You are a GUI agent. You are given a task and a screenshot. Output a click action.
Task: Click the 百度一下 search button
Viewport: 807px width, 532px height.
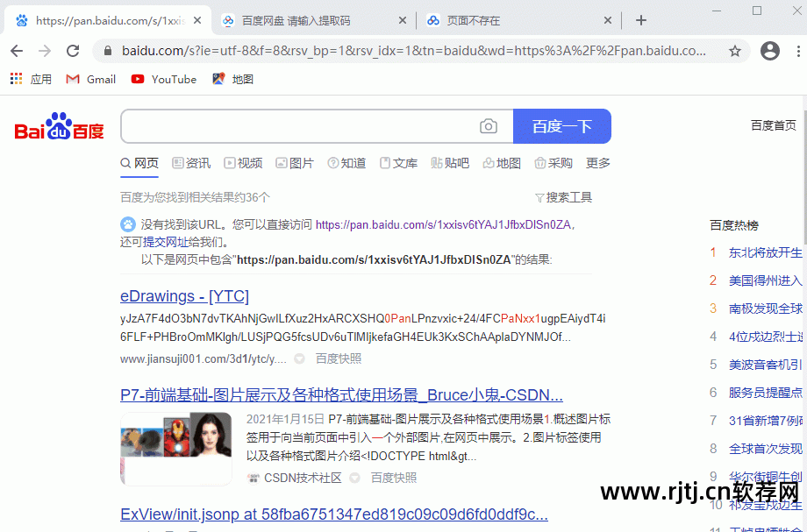coord(562,126)
